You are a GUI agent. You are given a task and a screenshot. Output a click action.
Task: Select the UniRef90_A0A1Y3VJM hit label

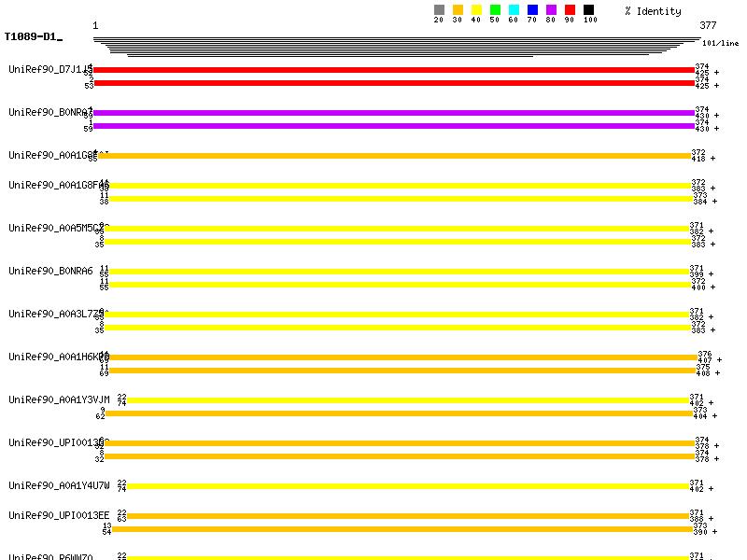tap(59, 399)
